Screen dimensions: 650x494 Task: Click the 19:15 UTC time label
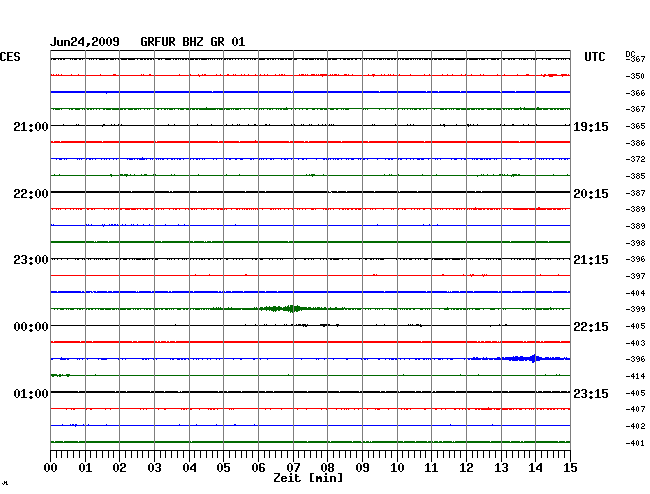[x=591, y=126]
